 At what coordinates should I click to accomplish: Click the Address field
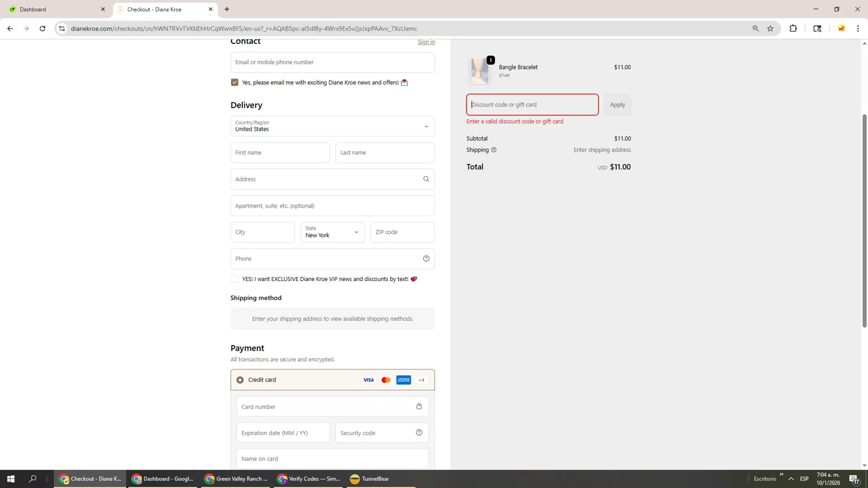tap(333, 179)
